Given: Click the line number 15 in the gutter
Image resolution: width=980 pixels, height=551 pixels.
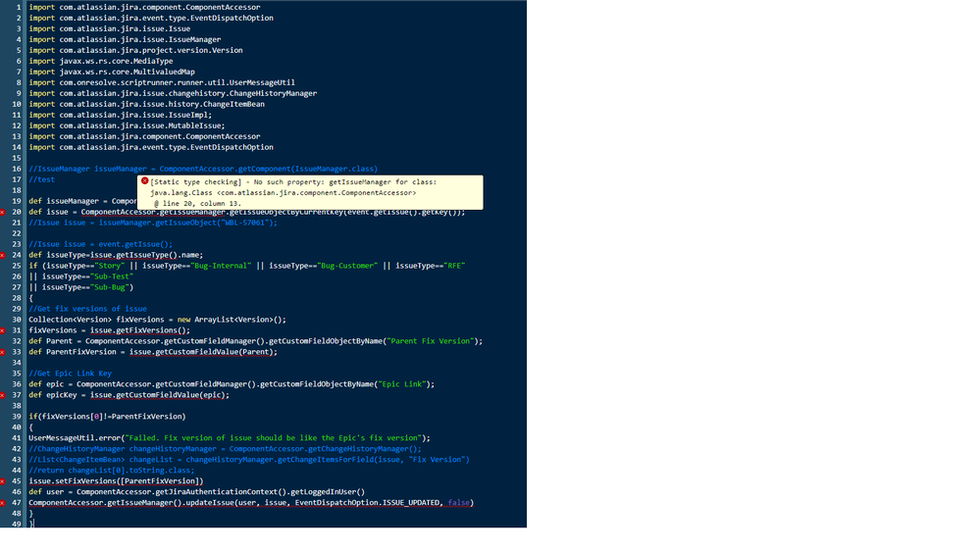Looking at the screenshot, I should pos(17,158).
